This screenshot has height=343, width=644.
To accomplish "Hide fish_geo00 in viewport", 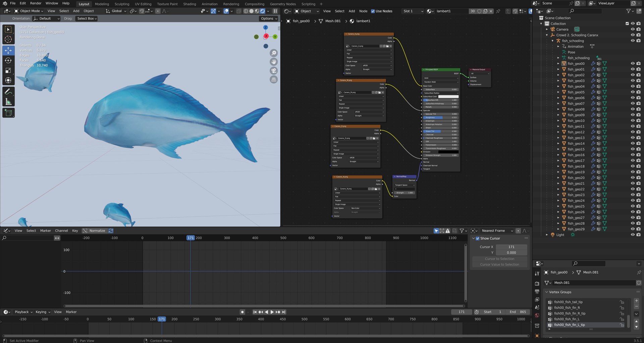I will pos(633,63).
